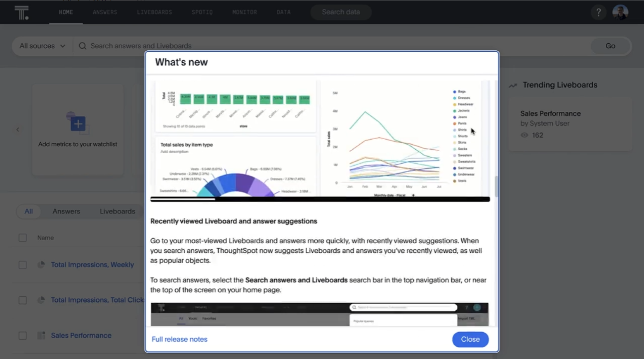This screenshot has height=359, width=644.
Task: Click the Search data button
Action: click(341, 12)
